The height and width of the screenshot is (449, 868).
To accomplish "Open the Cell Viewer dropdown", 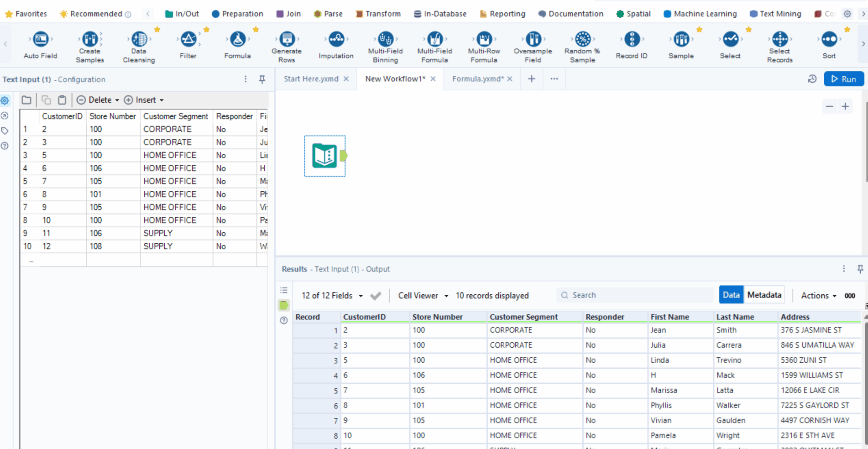I will 421,295.
